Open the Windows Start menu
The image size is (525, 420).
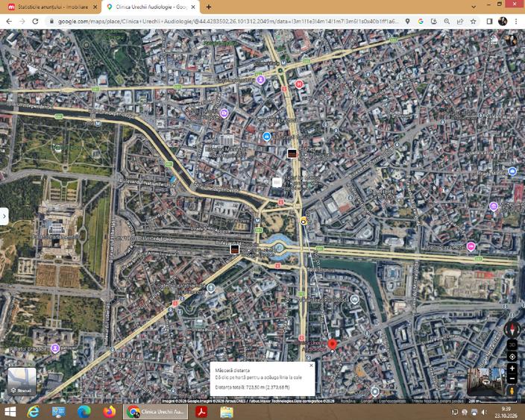(x=10, y=412)
